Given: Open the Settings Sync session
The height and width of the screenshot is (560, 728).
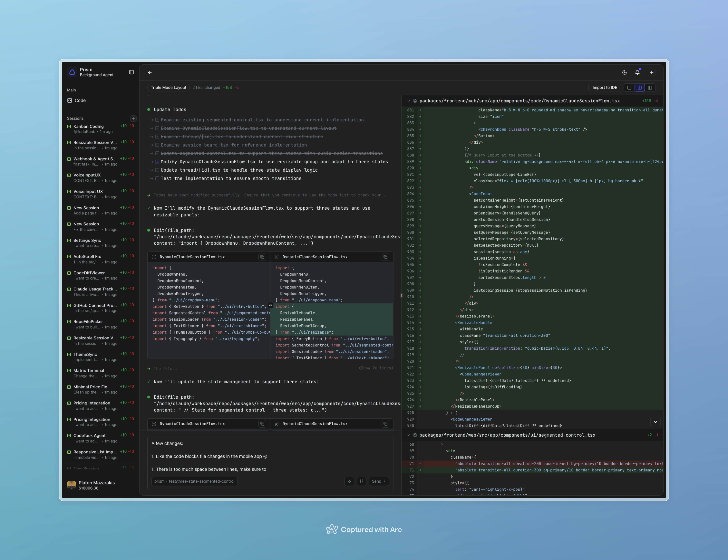Looking at the screenshot, I should coord(101,243).
